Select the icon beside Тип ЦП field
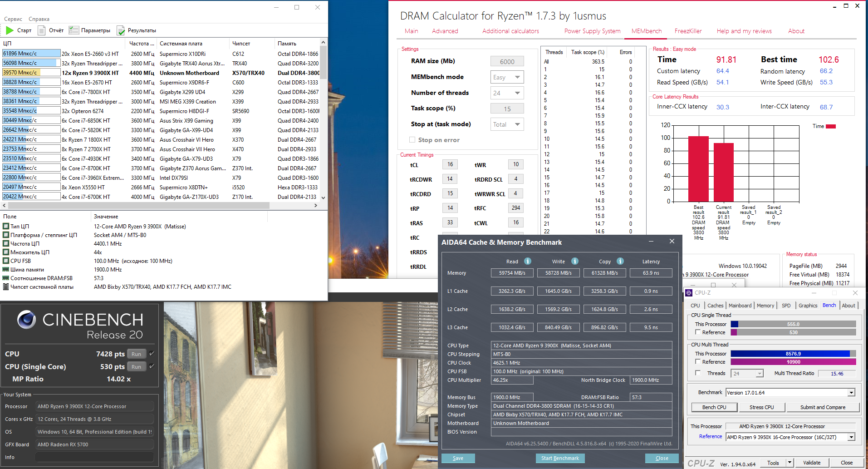This screenshot has width=868, height=469. point(6,226)
